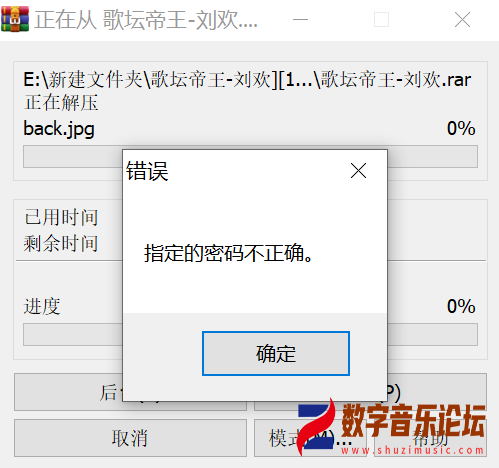The image size is (499, 468).
Task: Confirm the error with 确定 button
Action: pos(276,353)
